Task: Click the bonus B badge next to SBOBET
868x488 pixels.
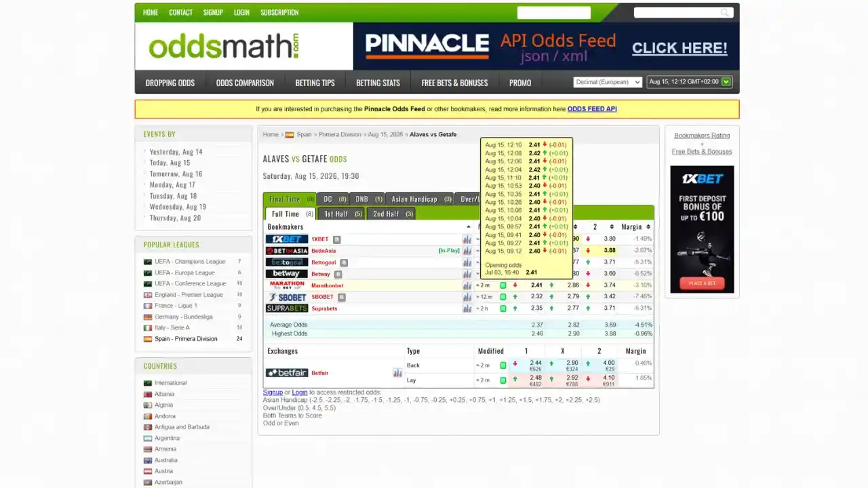Action: [x=341, y=297]
